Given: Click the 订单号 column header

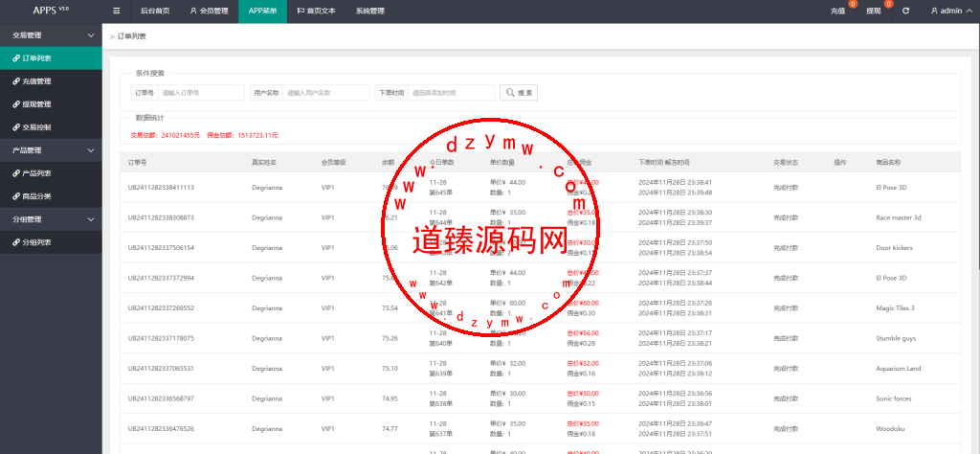Looking at the screenshot, I should [x=138, y=163].
